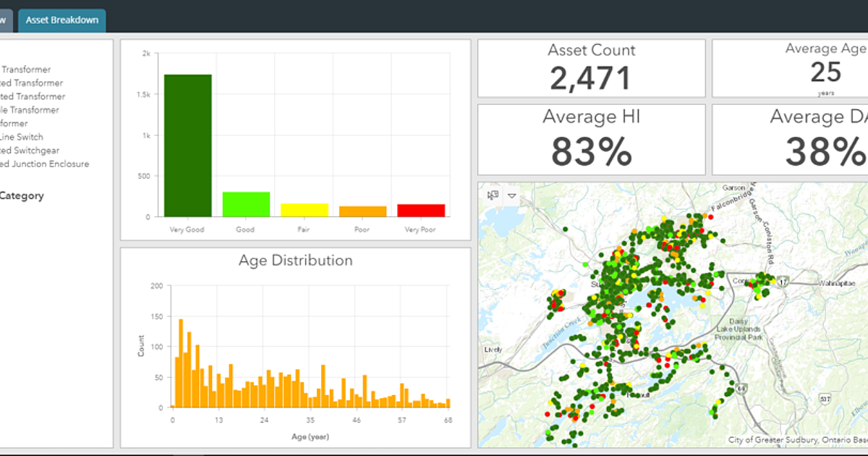Click the Asset Count 2,471 indicator card
This screenshot has width=868, height=456.
point(591,67)
